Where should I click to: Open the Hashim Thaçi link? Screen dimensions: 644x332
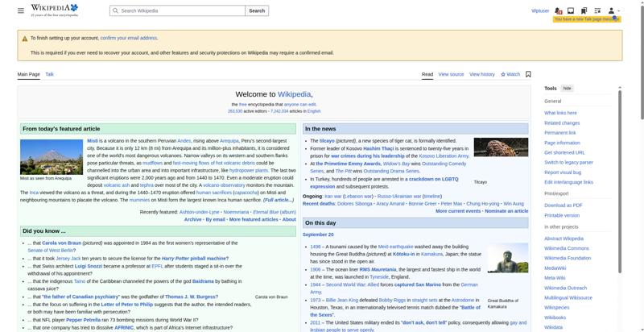(x=378, y=148)
